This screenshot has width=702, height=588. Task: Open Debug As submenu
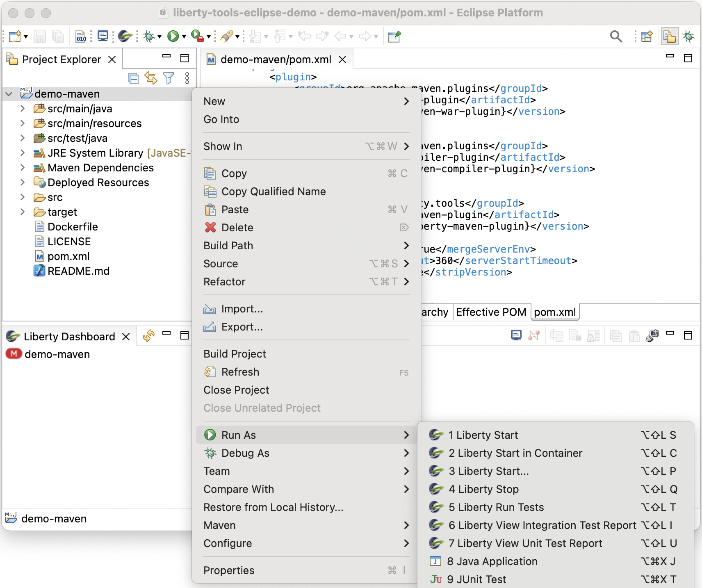click(x=306, y=453)
